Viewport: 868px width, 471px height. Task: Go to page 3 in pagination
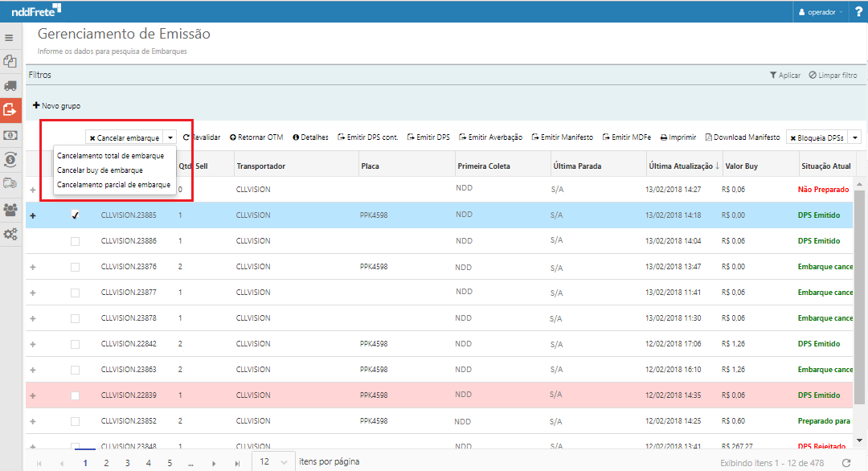(127, 463)
